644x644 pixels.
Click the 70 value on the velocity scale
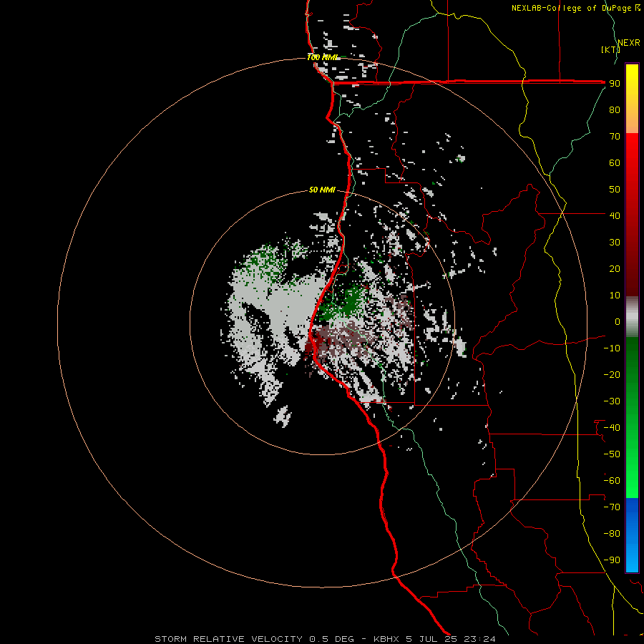click(x=615, y=137)
